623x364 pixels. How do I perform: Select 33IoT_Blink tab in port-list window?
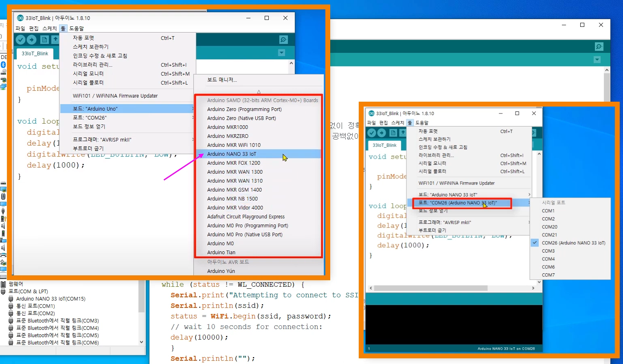[x=384, y=145]
